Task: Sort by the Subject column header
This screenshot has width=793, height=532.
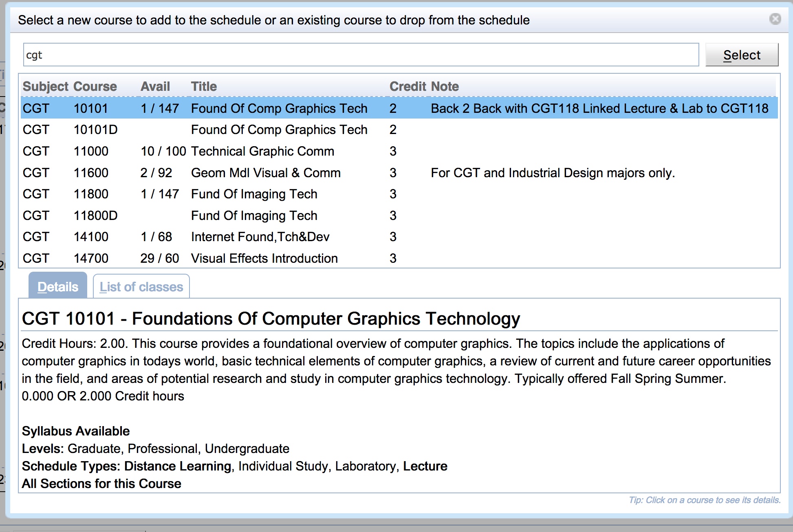Action: (x=45, y=86)
